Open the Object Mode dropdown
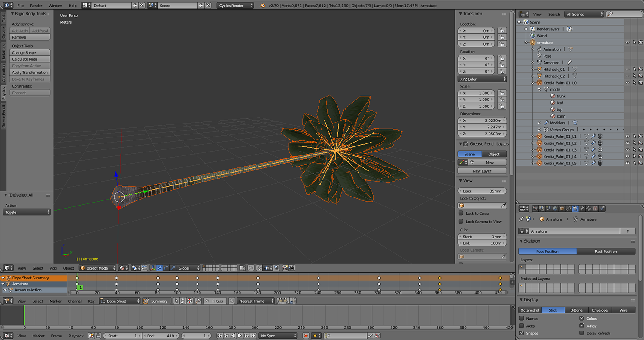Viewport: 644px width, 340px height. click(x=97, y=268)
